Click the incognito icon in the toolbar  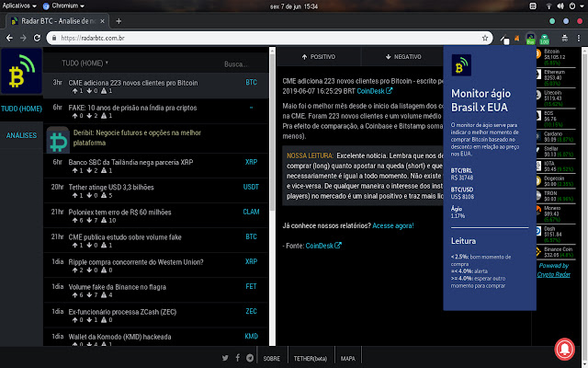[565, 38]
